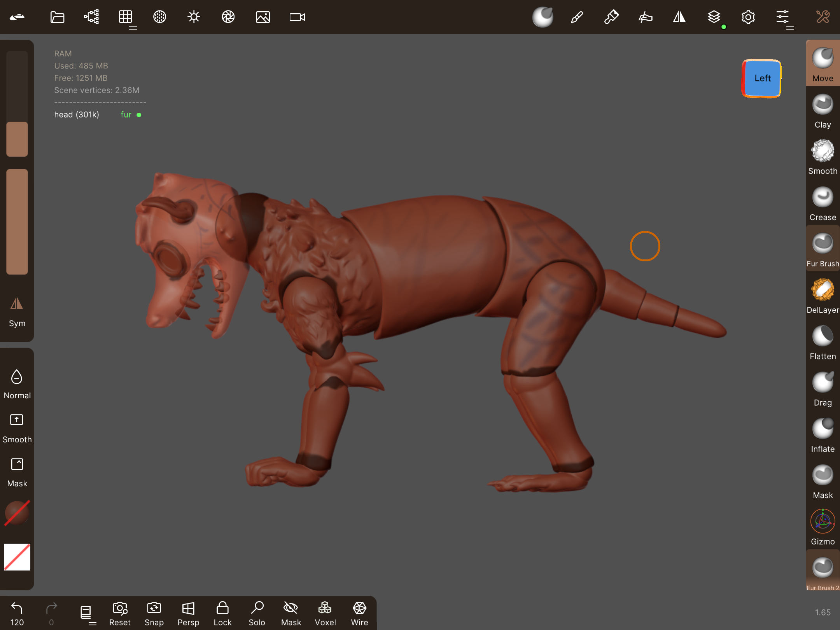Open the pressure stylus menu
This screenshot has height=630, width=840.
[645, 17]
